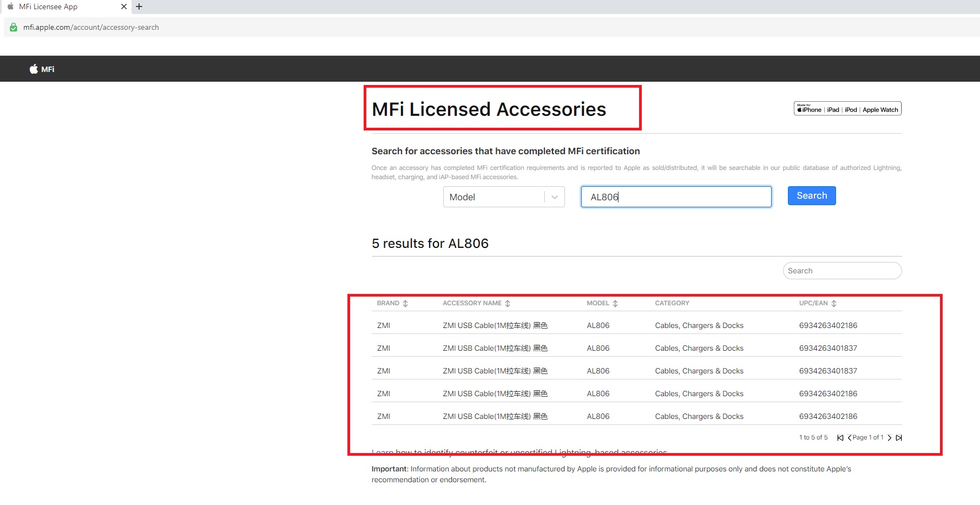Go to first page of results
This screenshot has width=980, height=505.
pyautogui.click(x=840, y=438)
